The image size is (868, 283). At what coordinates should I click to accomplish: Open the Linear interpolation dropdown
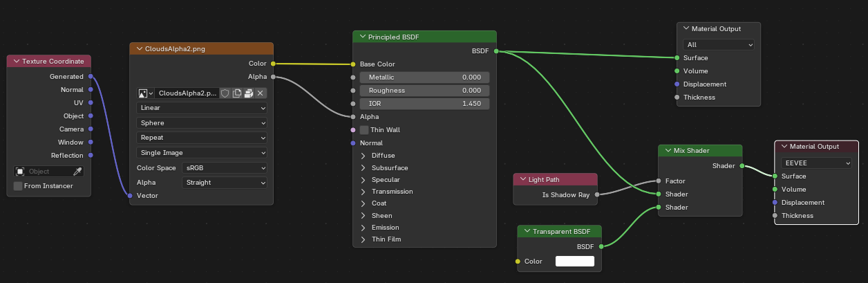coord(202,109)
